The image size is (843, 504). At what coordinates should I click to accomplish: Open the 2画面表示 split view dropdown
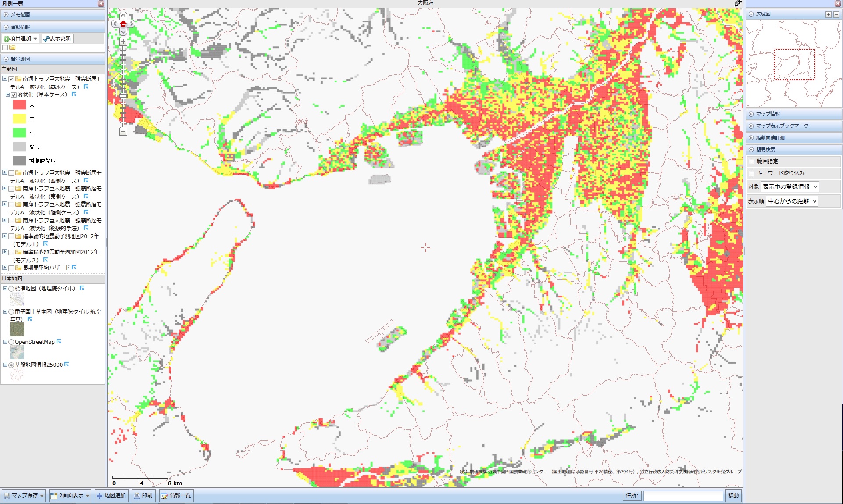(70, 496)
